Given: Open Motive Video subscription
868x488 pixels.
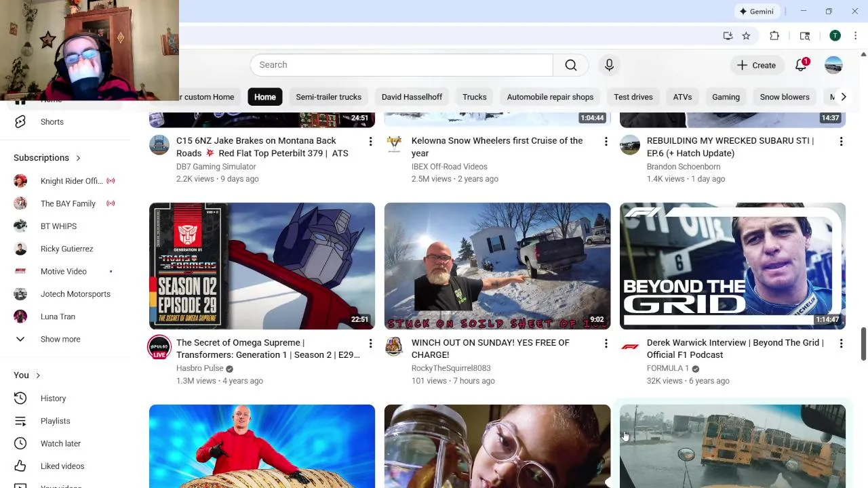Looking at the screenshot, I should point(64,271).
